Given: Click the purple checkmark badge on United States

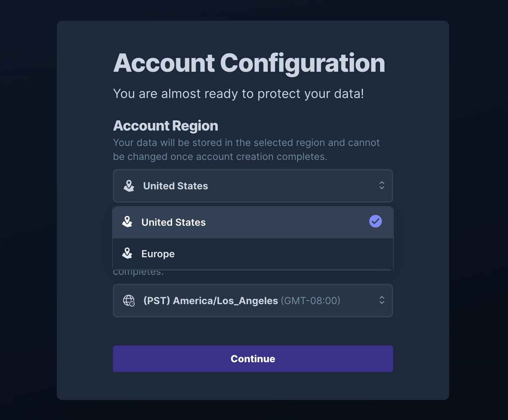Looking at the screenshot, I should [376, 221].
